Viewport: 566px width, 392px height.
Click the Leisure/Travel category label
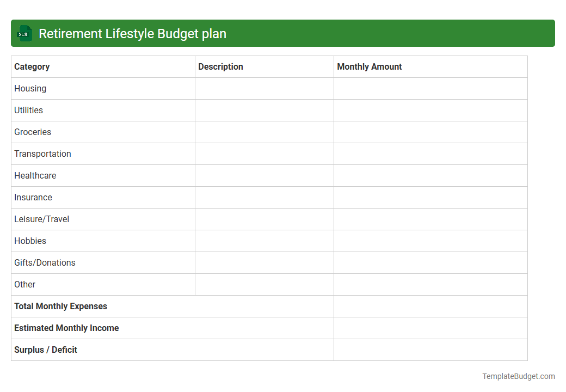(x=41, y=219)
